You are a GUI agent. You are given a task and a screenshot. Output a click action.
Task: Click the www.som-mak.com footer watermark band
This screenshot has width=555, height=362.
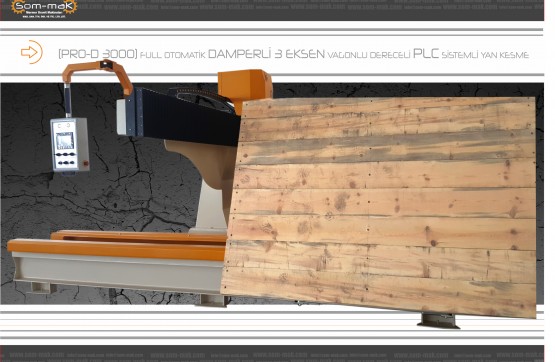click(272, 354)
